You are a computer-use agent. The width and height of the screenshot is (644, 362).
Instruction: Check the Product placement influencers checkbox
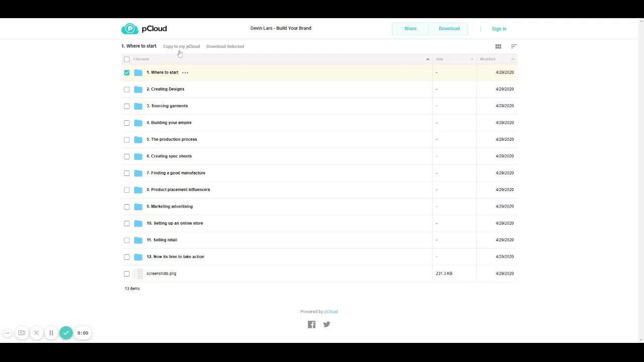tap(127, 190)
